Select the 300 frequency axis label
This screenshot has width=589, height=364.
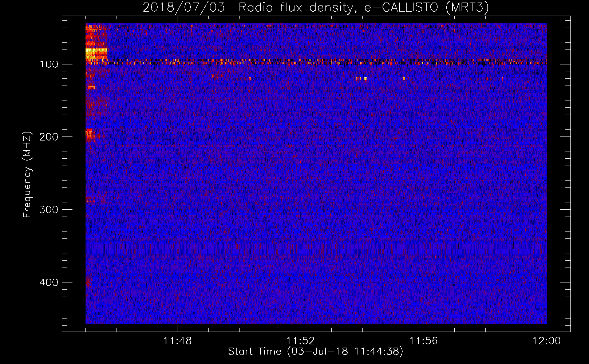pos(48,210)
